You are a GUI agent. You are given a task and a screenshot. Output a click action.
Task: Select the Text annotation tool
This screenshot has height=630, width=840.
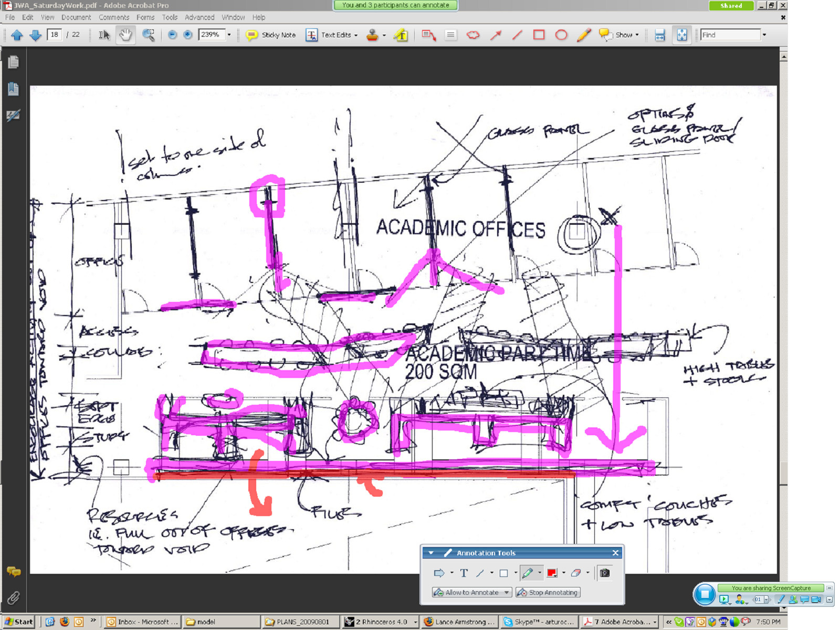[464, 573]
